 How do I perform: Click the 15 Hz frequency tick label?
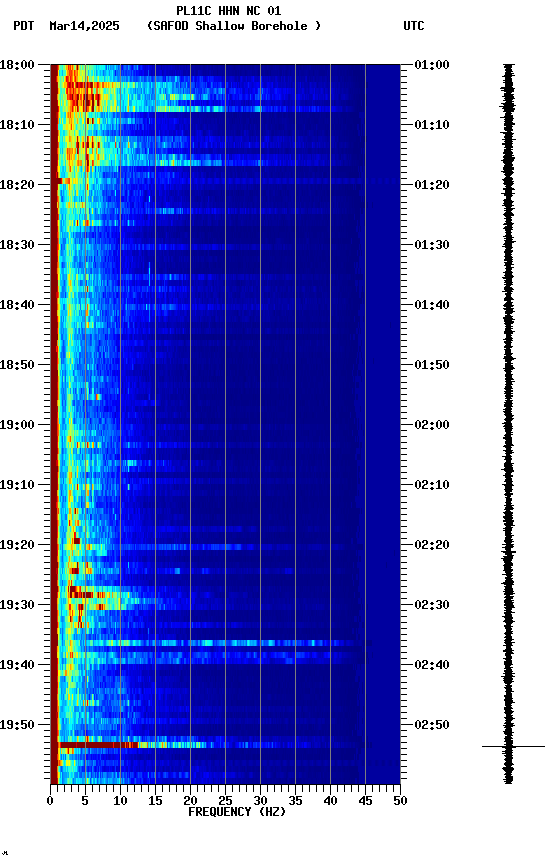155,801
